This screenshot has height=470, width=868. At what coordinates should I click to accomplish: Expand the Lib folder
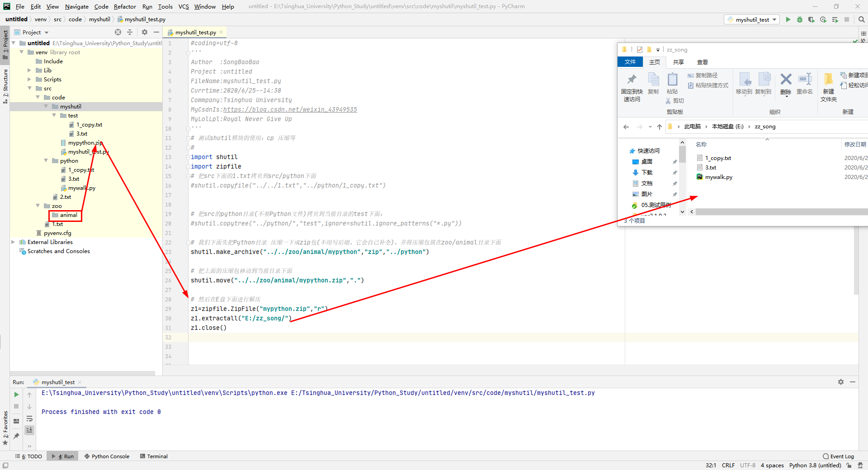click(x=29, y=70)
